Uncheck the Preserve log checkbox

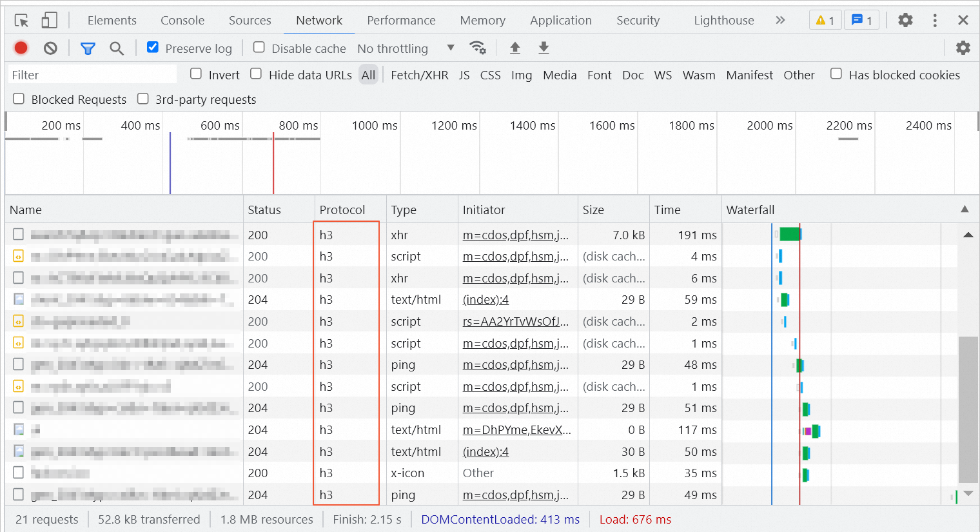pos(153,47)
